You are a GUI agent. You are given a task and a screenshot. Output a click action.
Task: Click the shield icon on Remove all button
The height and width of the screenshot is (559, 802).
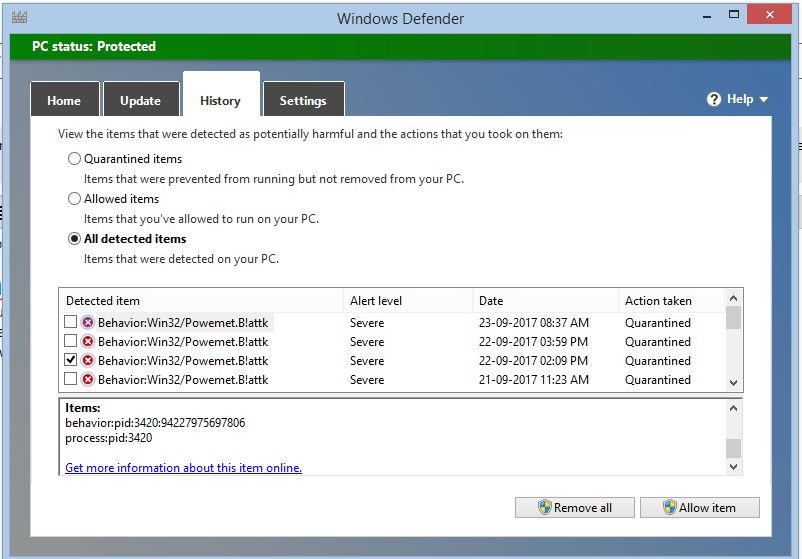(x=545, y=507)
